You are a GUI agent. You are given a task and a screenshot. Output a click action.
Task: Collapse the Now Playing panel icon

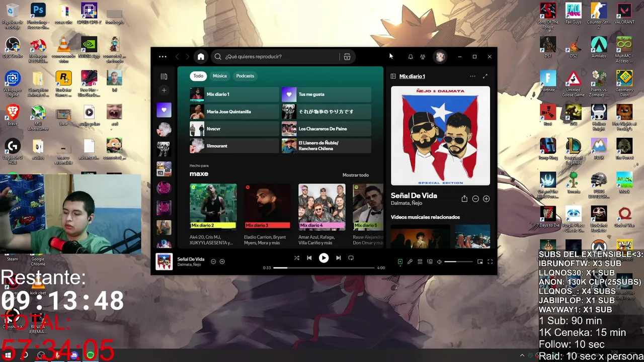point(393,76)
